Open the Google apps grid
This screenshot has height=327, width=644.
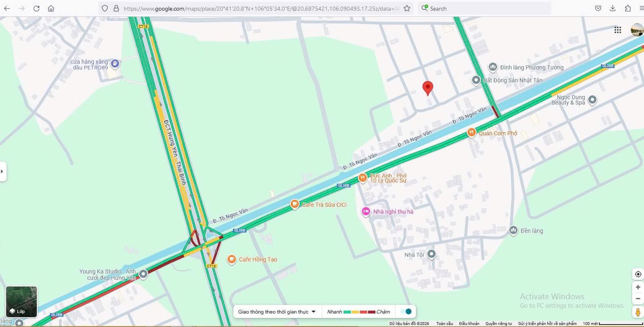(x=618, y=30)
